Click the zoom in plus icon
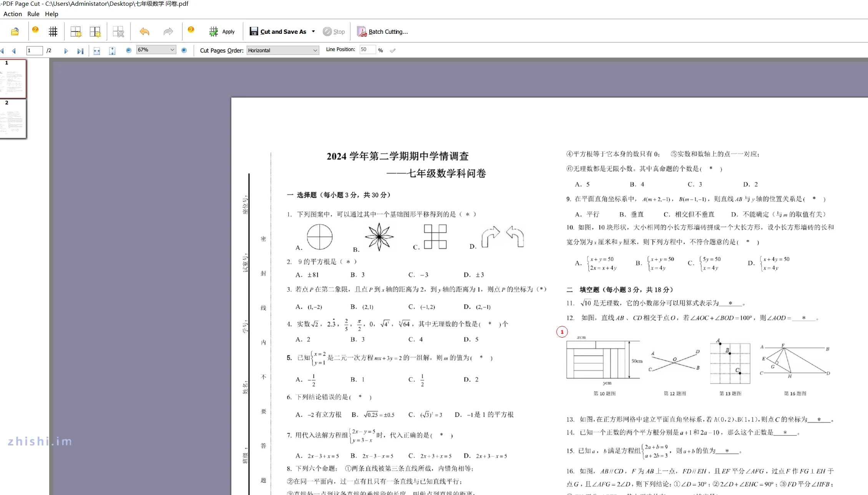The width and height of the screenshot is (868, 495). (x=184, y=50)
